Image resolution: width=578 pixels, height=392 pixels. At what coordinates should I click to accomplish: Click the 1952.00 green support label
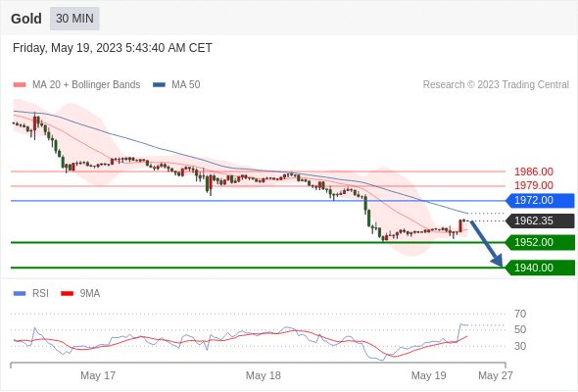coord(540,242)
